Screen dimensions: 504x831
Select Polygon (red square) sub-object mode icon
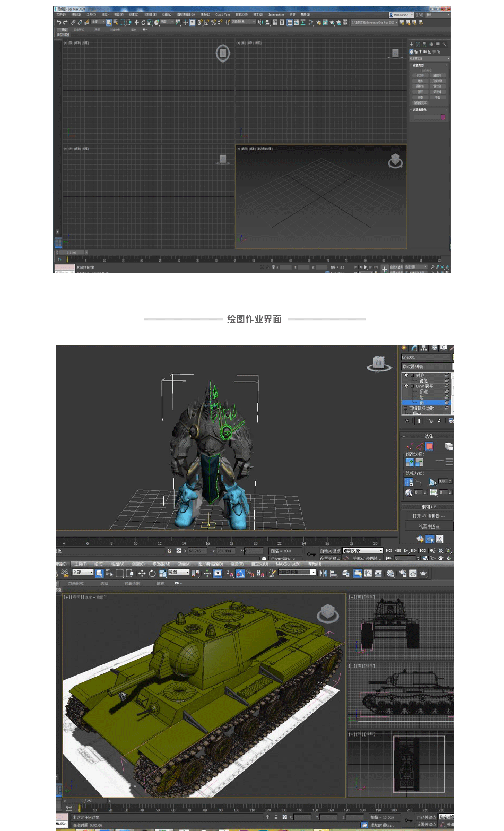pos(429,446)
